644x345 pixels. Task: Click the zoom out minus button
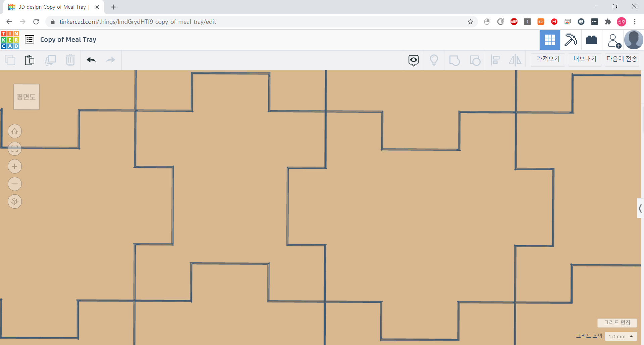tap(15, 184)
